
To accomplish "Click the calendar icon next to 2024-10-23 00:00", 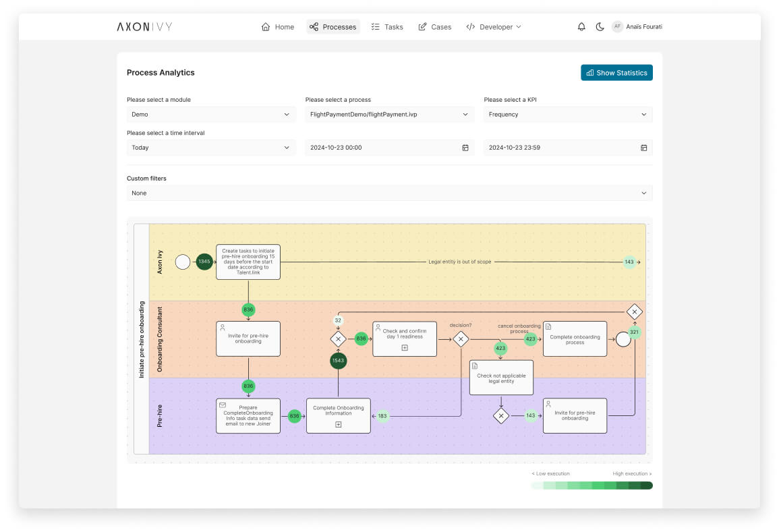I will [x=465, y=147].
